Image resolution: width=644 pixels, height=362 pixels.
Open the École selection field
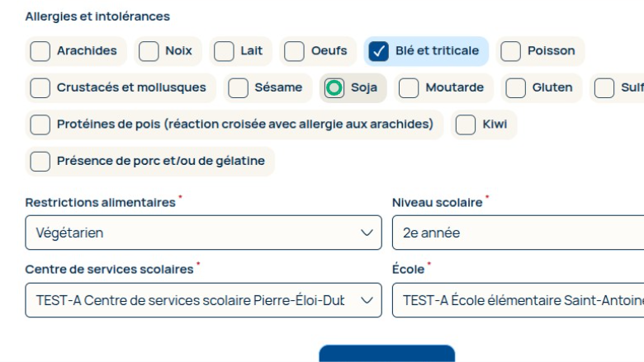tap(518, 300)
